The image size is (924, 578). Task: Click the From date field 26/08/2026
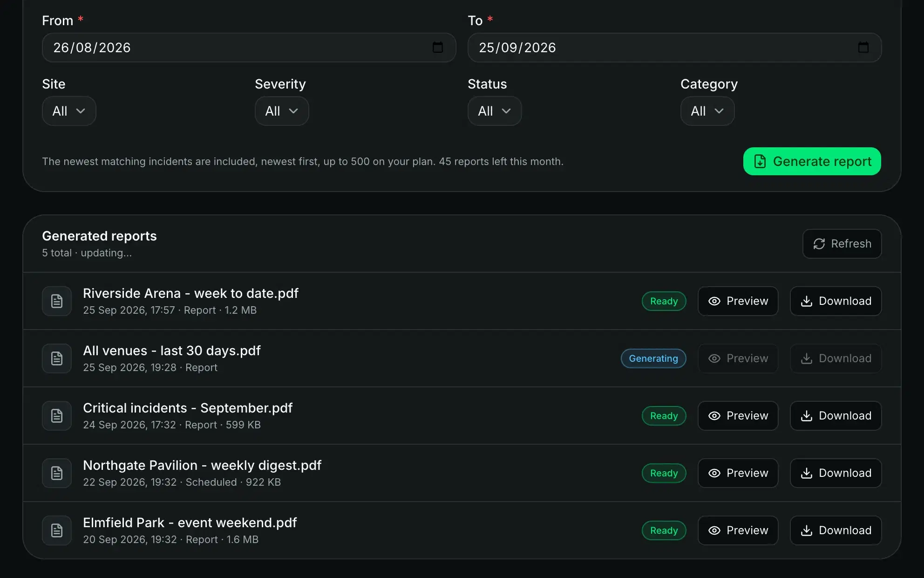249,48
